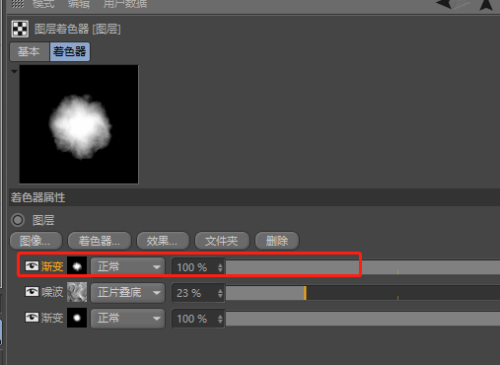Click the grip dots icon beside 模式 menu
500x365 pixels.
click(x=18, y=4)
